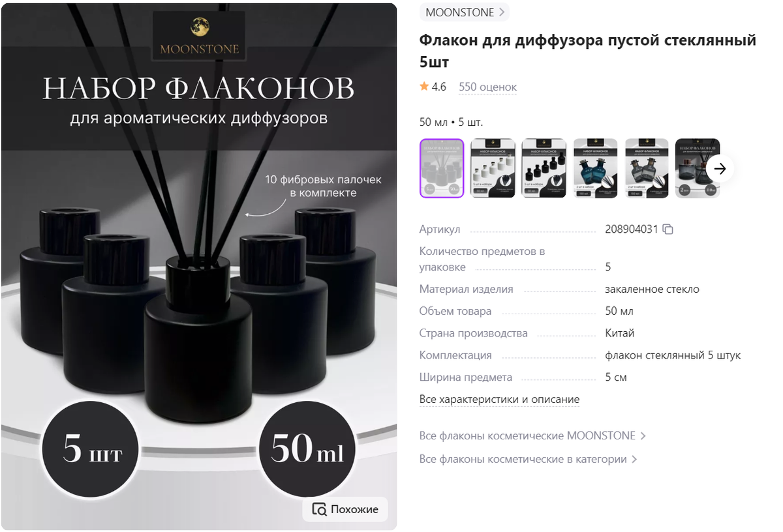The height and width of the screenshot is (532, 783).
Task: Select the black stepped bottles variant thumbnail
Action: tap(544, 168)
